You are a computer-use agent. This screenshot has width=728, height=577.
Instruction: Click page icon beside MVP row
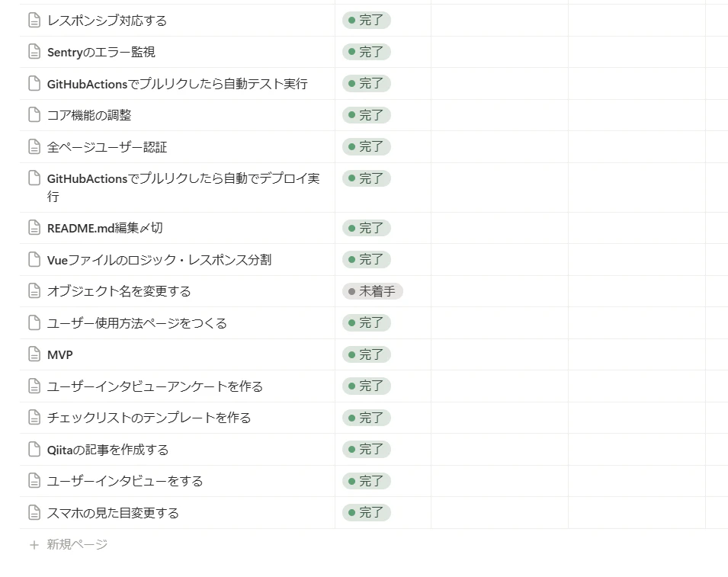[34, 354]
